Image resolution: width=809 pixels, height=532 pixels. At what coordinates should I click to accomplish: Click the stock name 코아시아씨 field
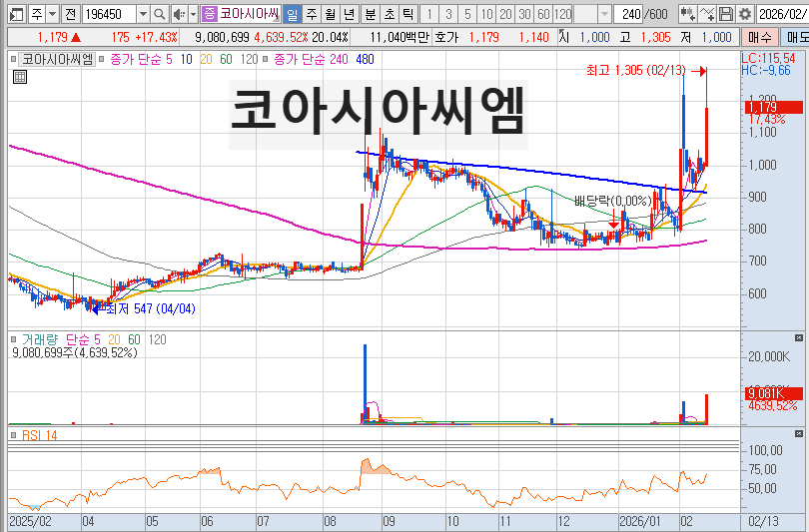pos(250,14)
